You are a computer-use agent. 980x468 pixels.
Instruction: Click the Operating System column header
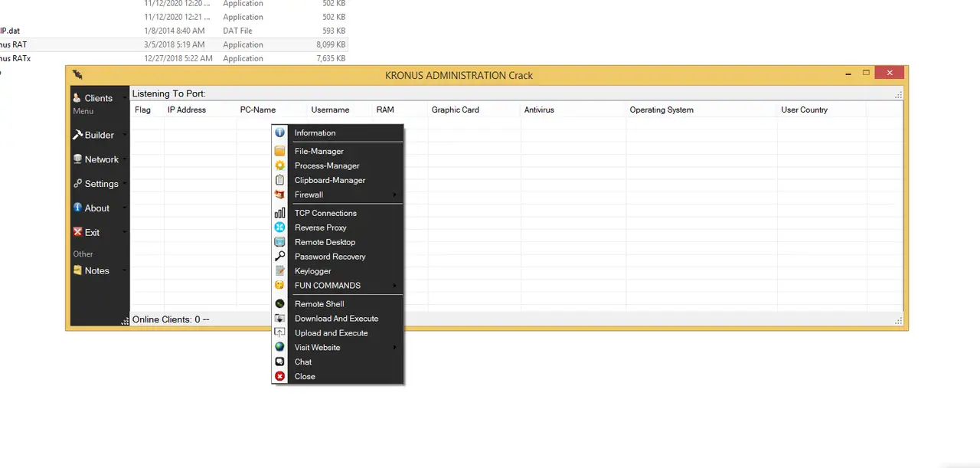(x=661, y=110)
